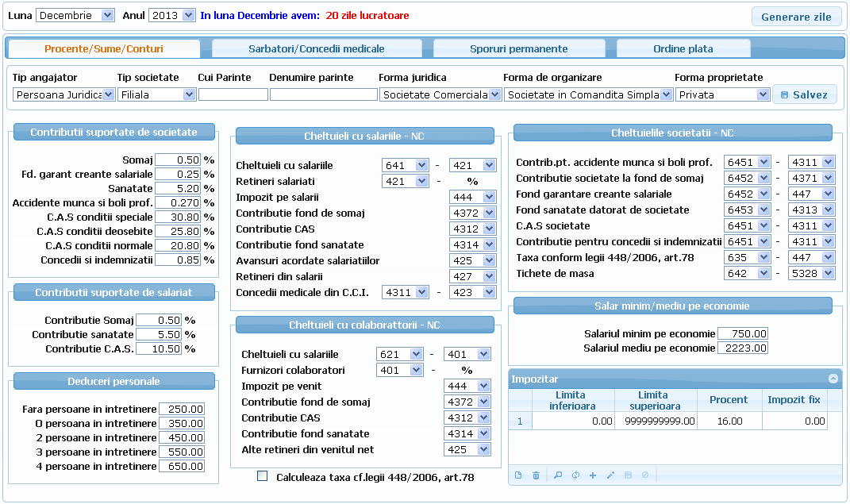Switch to the Sporuri permanente tab
The height and width of the screenshot is (504, 850).
point(519,48)
